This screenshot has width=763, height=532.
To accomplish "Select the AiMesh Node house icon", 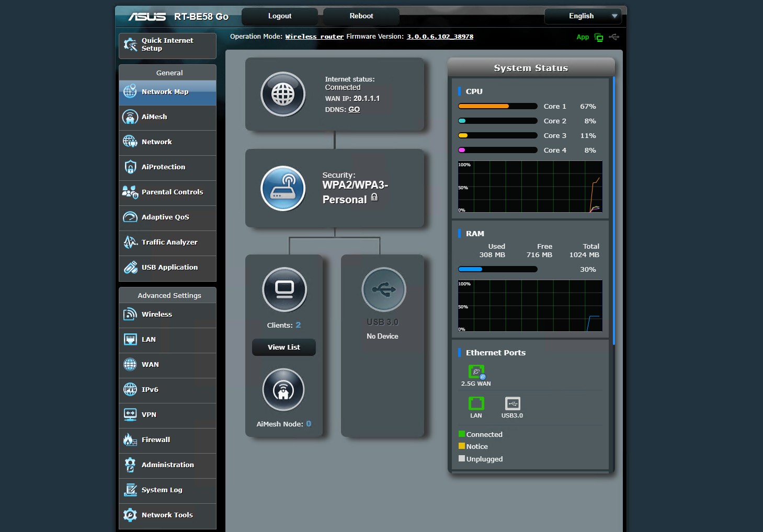I will click(283, 390).
